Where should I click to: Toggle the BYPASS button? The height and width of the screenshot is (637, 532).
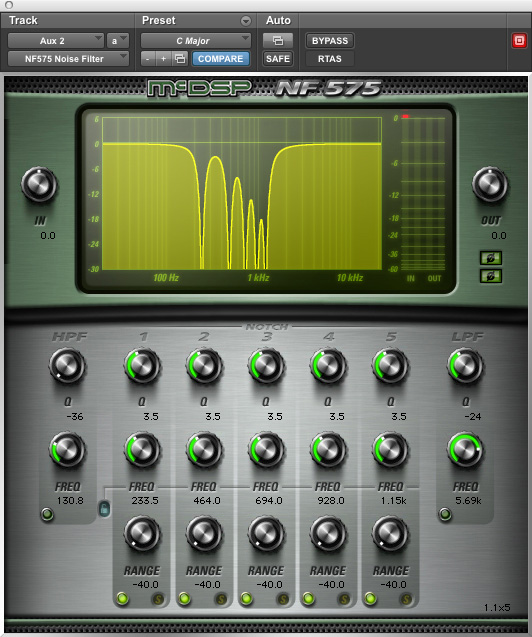pos(330,41)
